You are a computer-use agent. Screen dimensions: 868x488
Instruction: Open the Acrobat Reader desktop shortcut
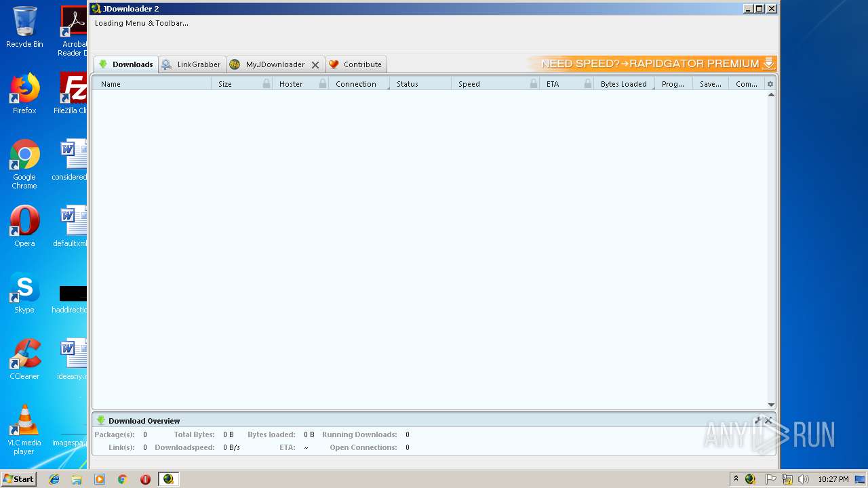point(73,30)
